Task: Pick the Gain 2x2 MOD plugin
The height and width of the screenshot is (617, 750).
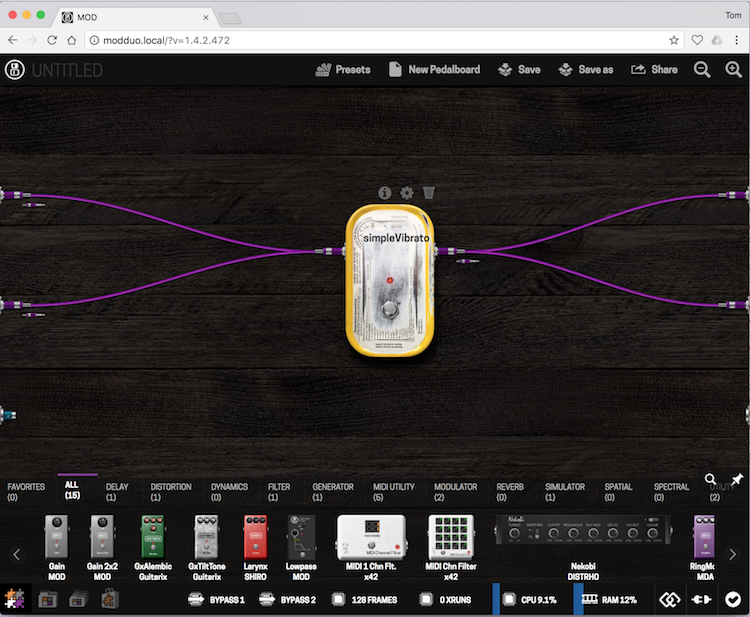Action: (x=102, y=548)
